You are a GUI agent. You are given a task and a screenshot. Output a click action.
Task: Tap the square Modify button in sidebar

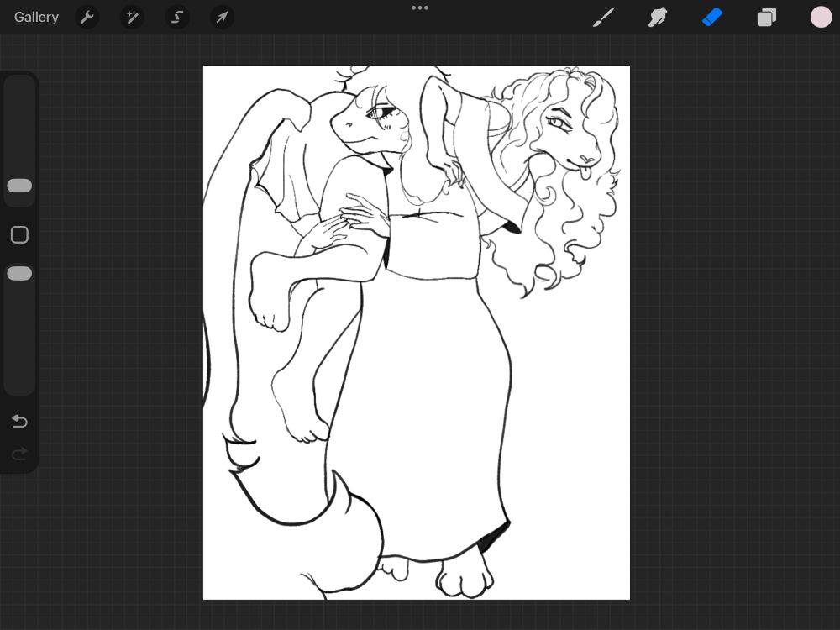[19, 234]
